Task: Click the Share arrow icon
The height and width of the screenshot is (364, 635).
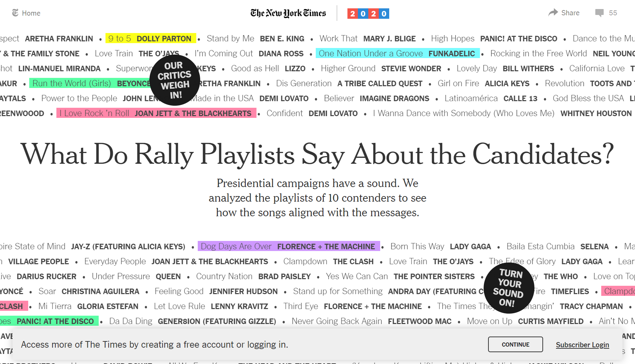Action: pos(553,13)
